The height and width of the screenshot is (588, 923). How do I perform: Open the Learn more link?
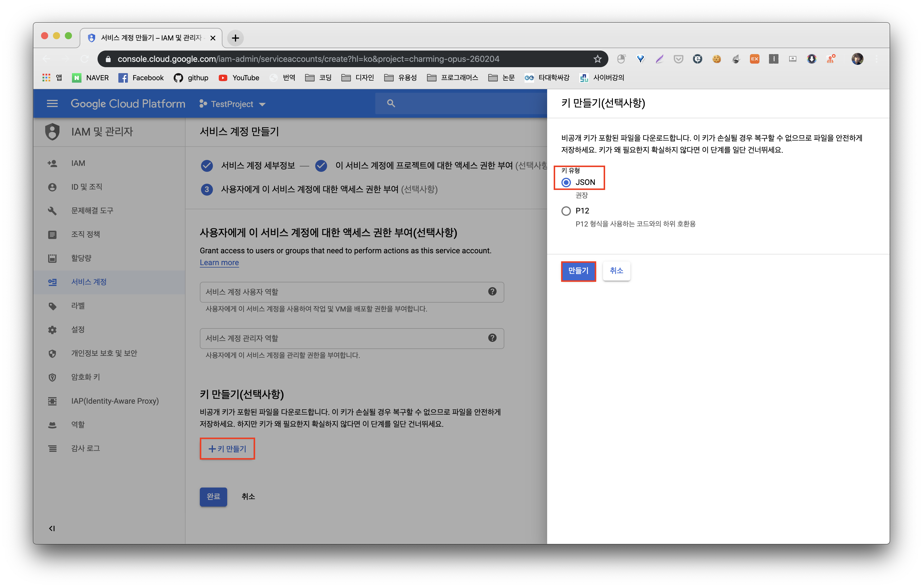[x=219, y=262]
